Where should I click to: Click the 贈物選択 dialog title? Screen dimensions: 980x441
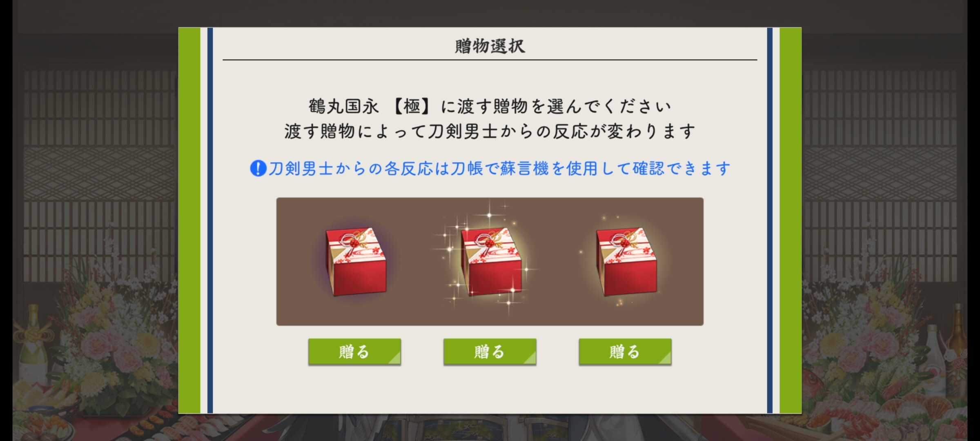(x=490, y=46)
